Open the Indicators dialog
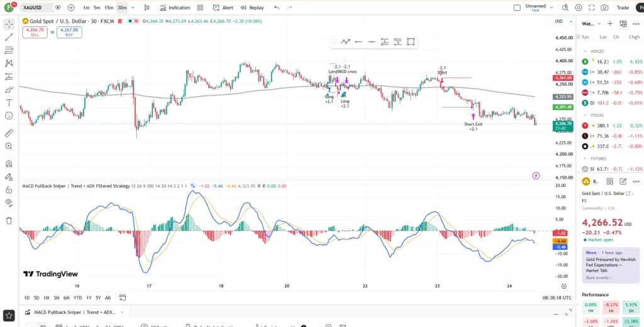This screenshot has width=644, height=327. pos(175,8)
